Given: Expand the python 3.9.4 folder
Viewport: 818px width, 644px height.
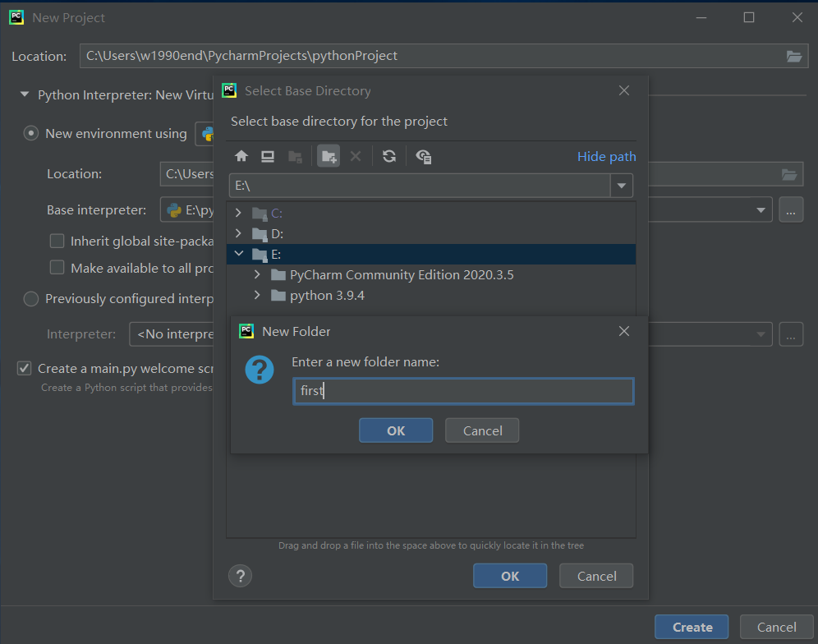Looking at the screenshot, I should click(257, 295).
